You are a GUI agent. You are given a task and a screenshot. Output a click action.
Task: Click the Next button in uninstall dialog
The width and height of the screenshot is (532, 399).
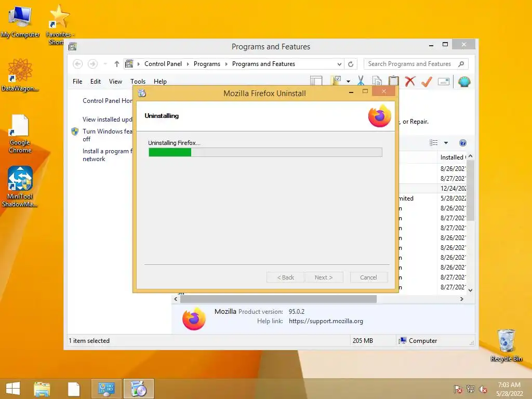coord(324,277)
